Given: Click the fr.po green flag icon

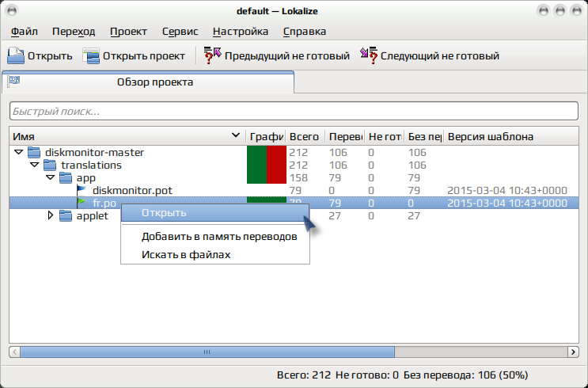Looking at the screenshot, I should tap(82, 203).
